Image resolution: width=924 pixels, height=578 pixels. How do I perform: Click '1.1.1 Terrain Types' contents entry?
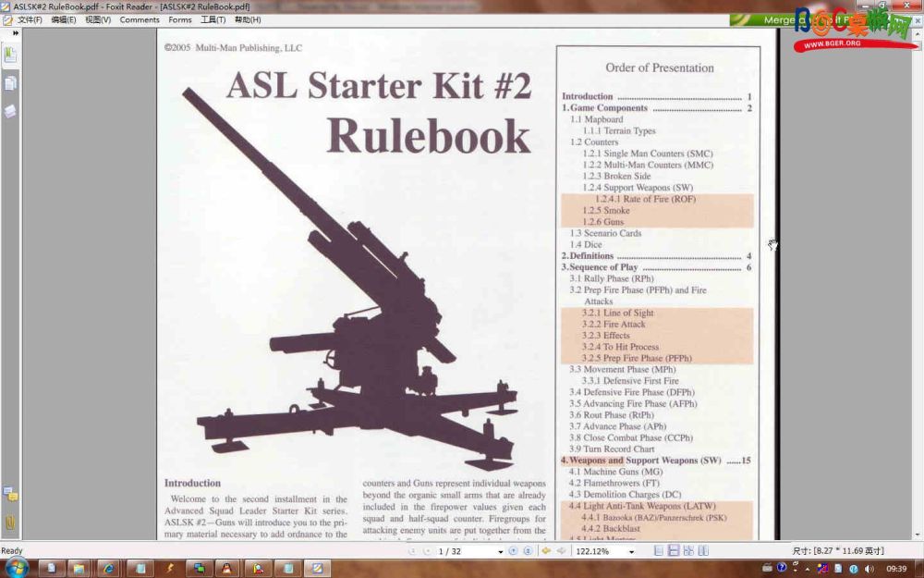coord(619,131)
